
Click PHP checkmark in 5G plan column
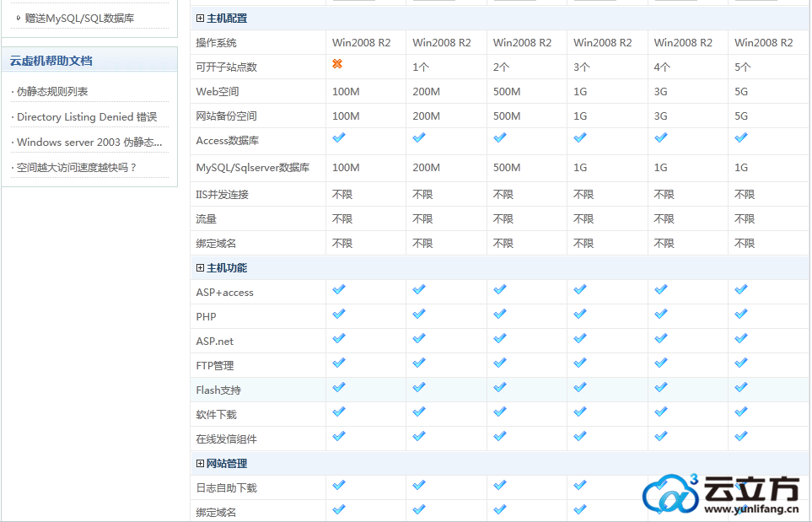tap(741, 314)
